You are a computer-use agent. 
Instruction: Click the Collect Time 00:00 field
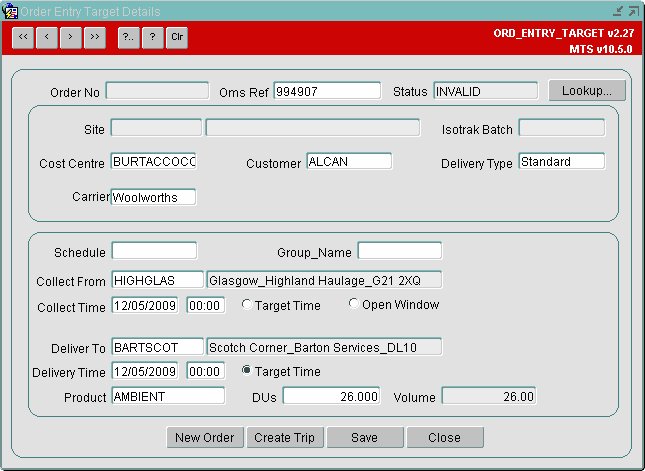click(206, 305)
